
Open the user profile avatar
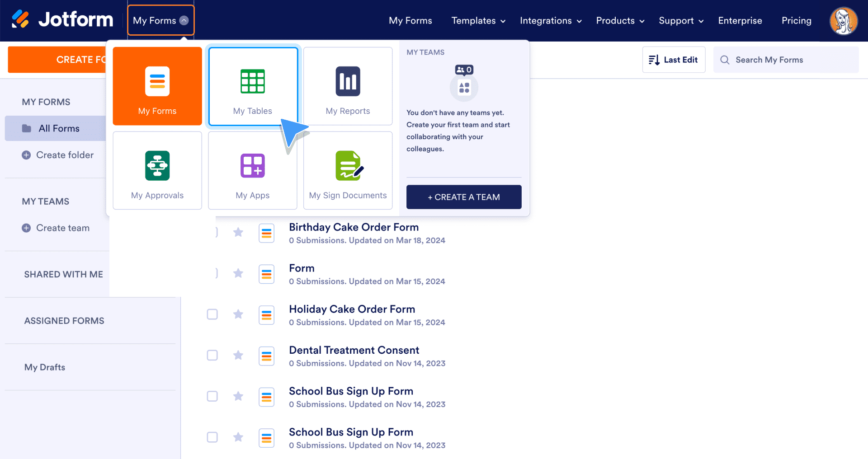click(843, 21)
